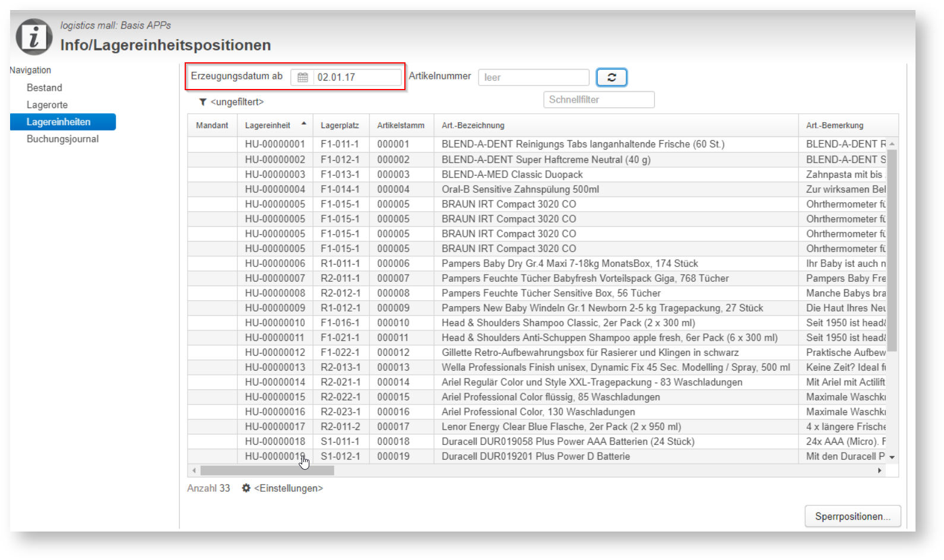Image resolution: width=944 pixels, height=560 pixels.
Task: Click Lagerplatz cell F1-021-1
Action: point(340,338)
